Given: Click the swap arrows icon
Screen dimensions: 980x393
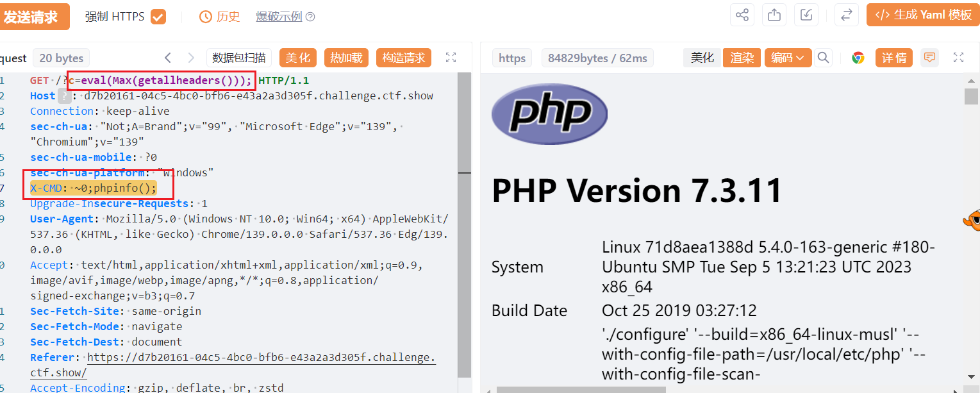Looking at the screenshot, I should tap(847, 15).
